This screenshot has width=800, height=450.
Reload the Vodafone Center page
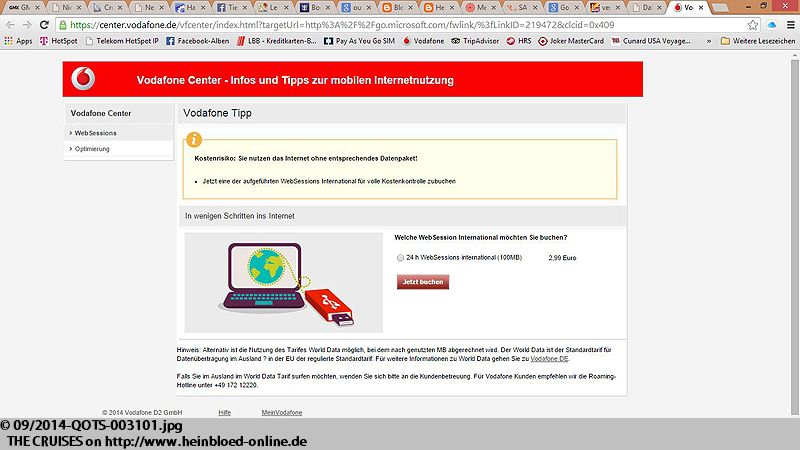pos(44,24)
